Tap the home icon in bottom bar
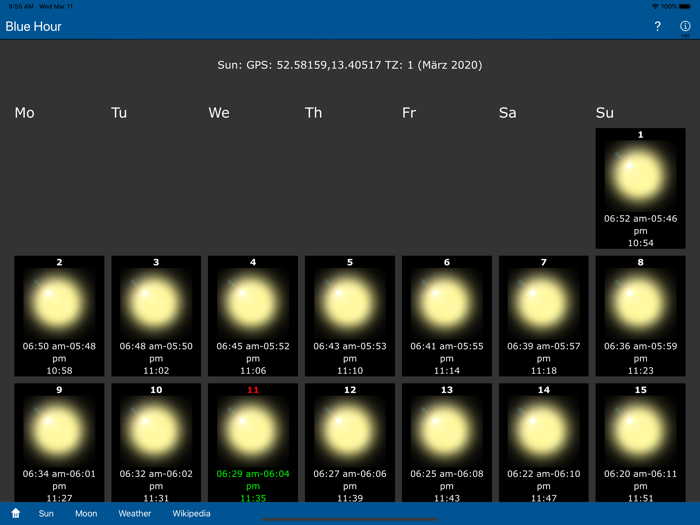 pos(16,513)
